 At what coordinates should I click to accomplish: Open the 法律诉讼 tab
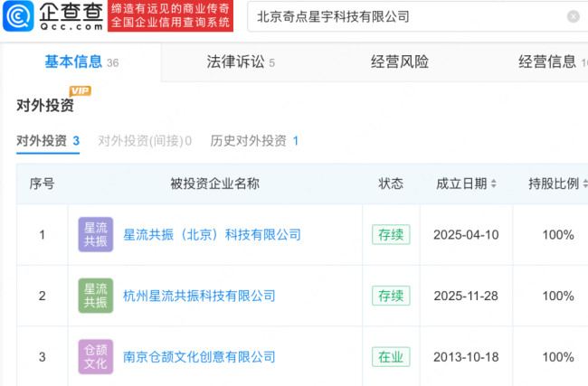click(235, 61)
